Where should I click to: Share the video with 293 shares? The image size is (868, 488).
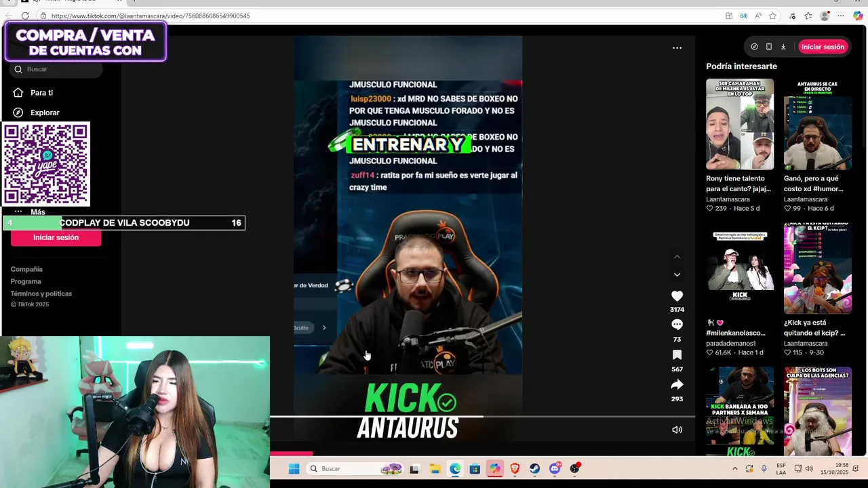[x=677, y=385]
